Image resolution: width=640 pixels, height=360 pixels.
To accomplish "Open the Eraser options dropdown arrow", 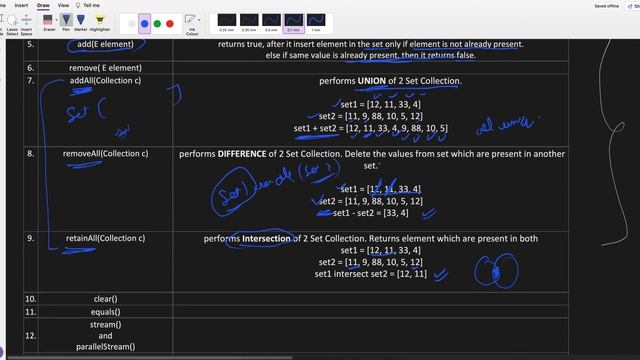I will pos(56,20).
